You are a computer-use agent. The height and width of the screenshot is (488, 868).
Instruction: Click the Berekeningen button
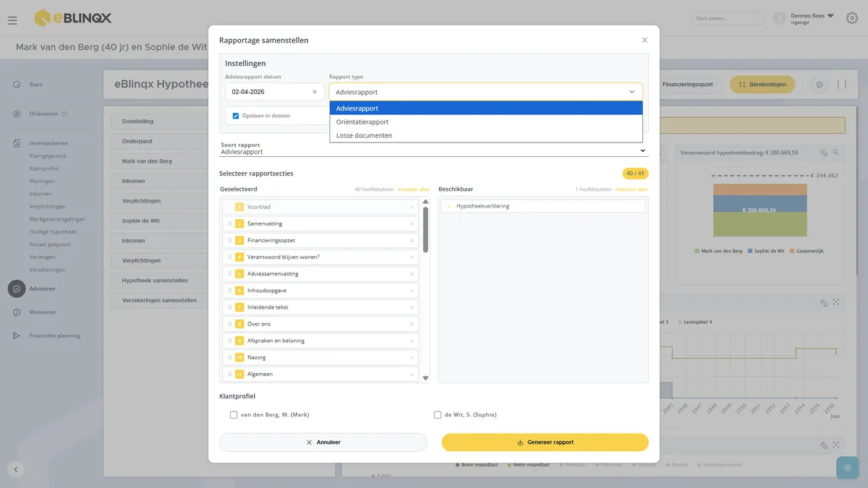762,85
